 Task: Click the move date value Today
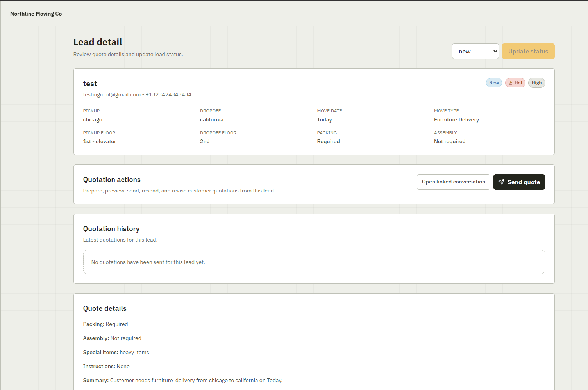coord(324,119)
